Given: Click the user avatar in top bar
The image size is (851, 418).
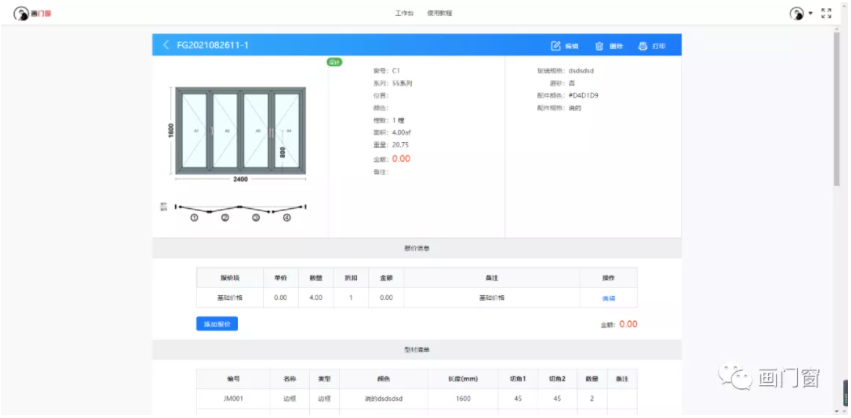Looking at the screenshot, I should (797, 14).
